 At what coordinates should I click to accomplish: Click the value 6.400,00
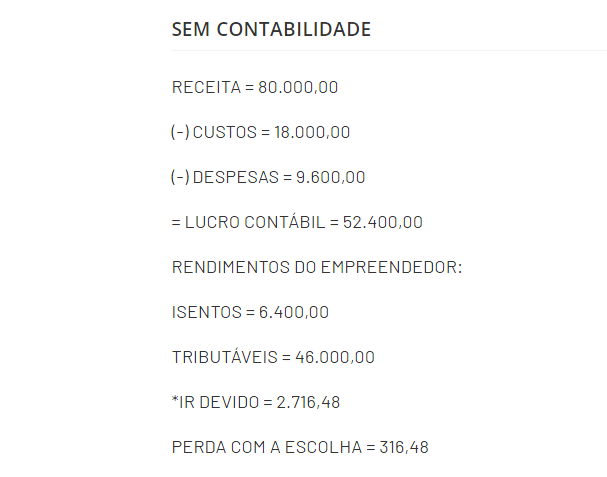click(x=294, y=312)
